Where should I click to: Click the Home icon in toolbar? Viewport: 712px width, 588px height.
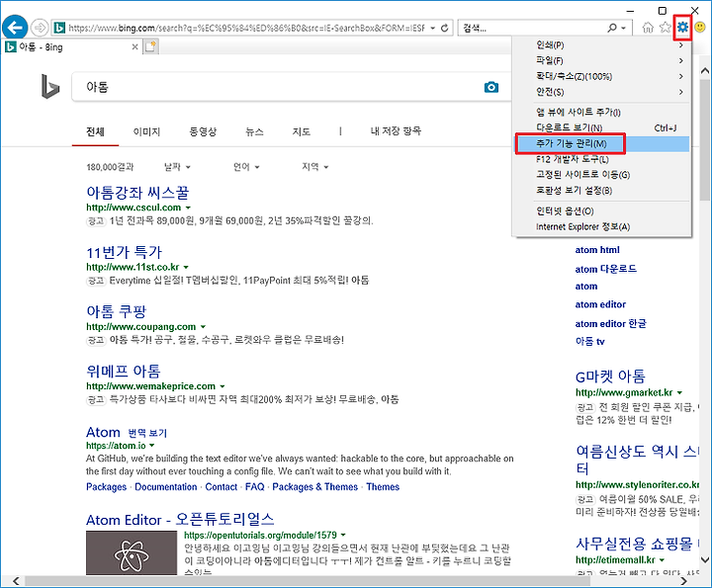pyautogui.click(x=648, y=28)
